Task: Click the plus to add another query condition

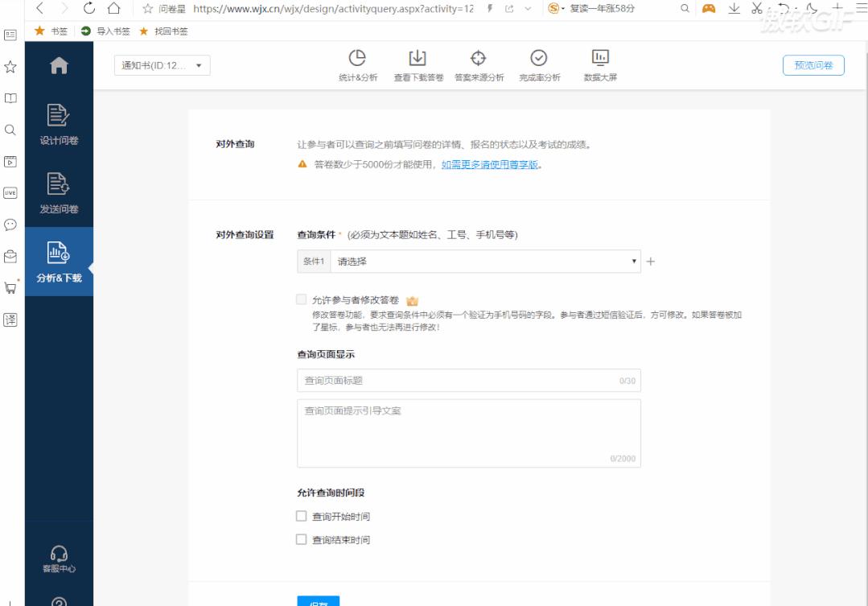Action: click(650, 262)
